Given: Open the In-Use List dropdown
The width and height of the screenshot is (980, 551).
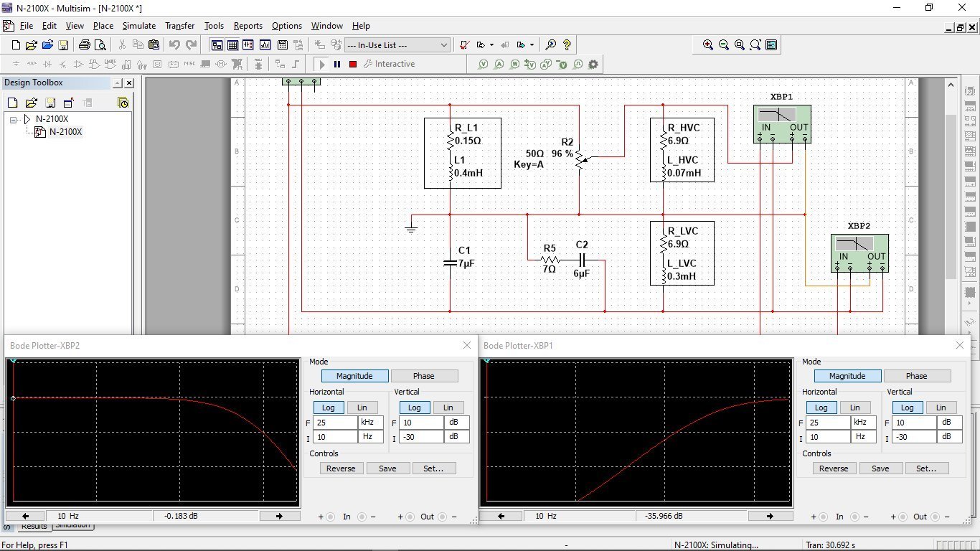Looking at the screenshot, I should 444,45.
